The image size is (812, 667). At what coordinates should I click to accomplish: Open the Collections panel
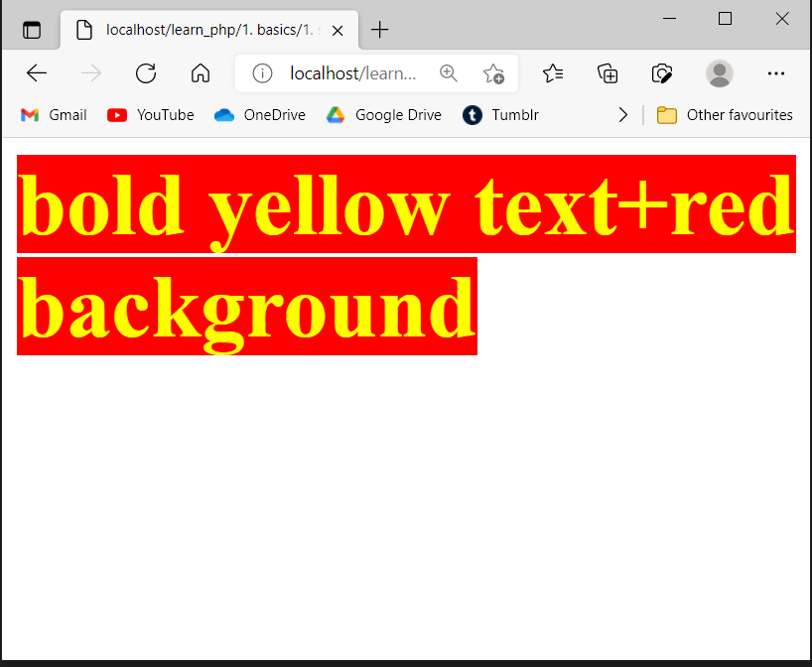(x=608, y=72)
